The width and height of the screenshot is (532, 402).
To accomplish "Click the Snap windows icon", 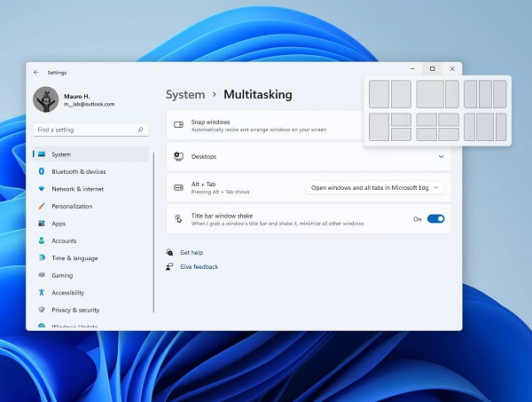I will 178,125.
